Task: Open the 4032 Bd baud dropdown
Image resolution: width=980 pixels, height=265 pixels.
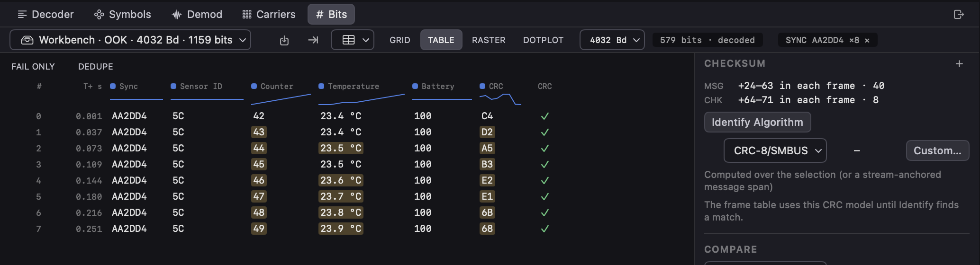Action: [612, 40]
